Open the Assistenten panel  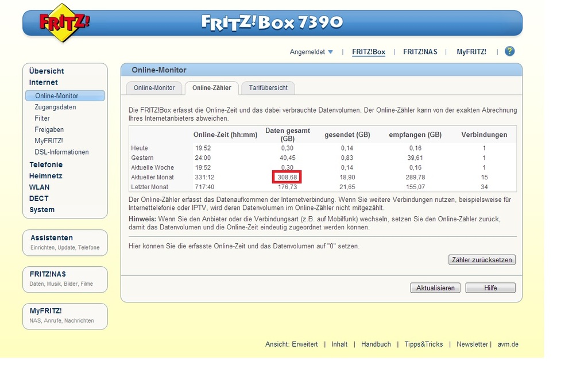[52, 237]
